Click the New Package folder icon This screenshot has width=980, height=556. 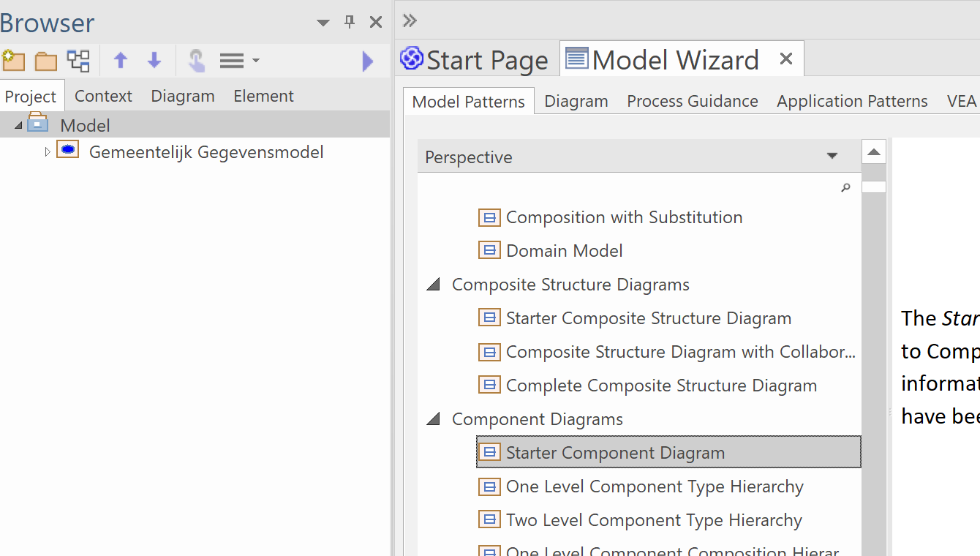46,61
